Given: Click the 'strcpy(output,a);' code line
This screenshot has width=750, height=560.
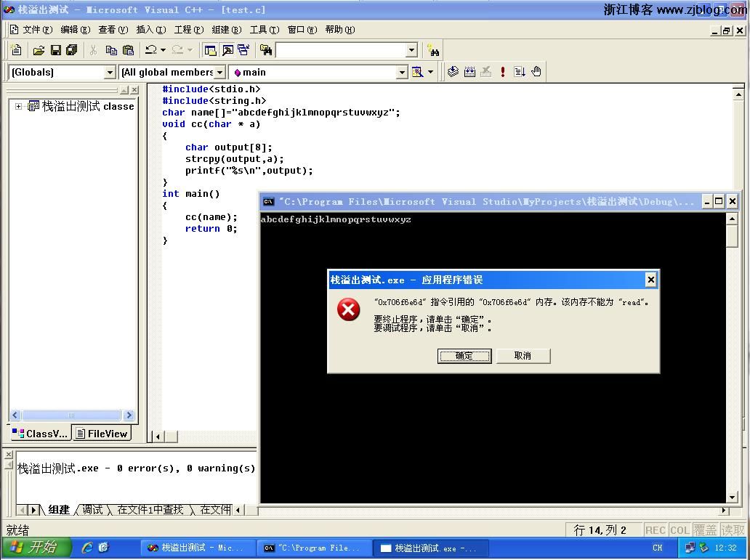Looking at the screenshot, I should point(234,159).
